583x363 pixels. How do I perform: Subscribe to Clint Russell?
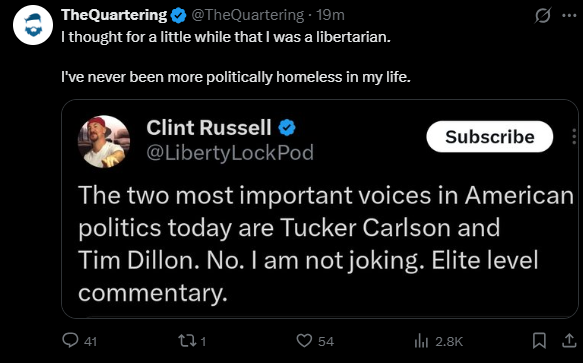click(x=489, y=136)
